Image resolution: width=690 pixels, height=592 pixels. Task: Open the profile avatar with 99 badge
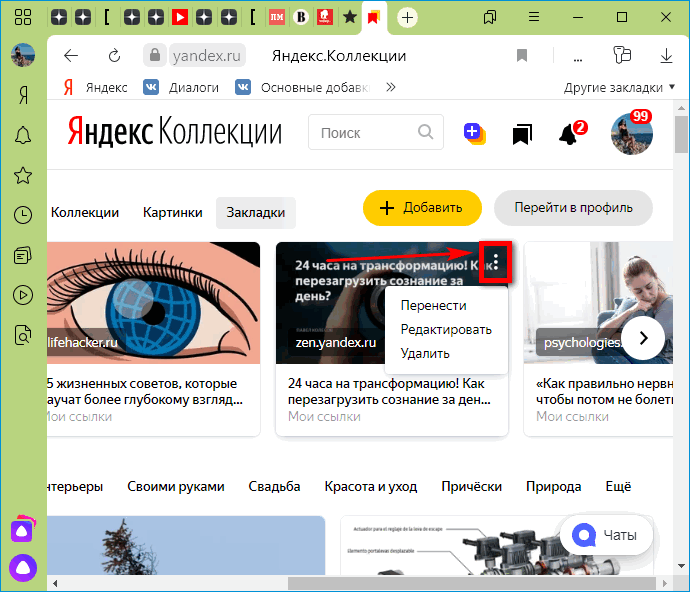tap(631, 133)
